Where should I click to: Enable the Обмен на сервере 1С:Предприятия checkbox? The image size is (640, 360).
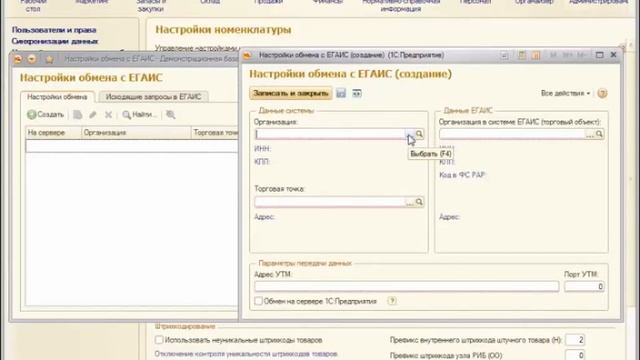tap(258, 301)
